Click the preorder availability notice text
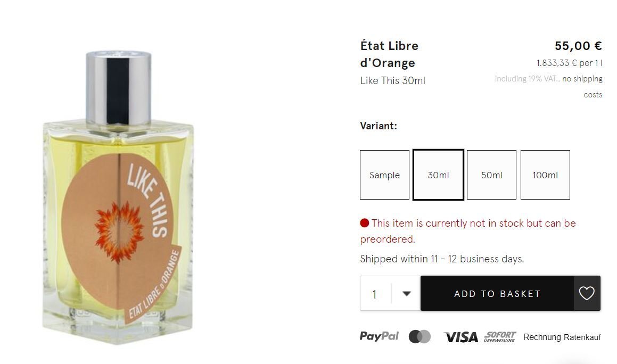Viewport: 617px width, 364px height. tap(468, 231)
